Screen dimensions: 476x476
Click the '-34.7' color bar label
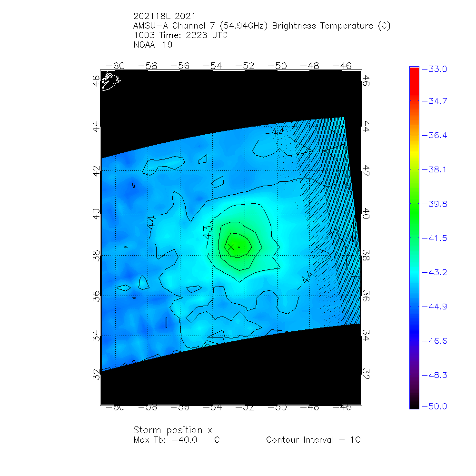pos(435,101)
